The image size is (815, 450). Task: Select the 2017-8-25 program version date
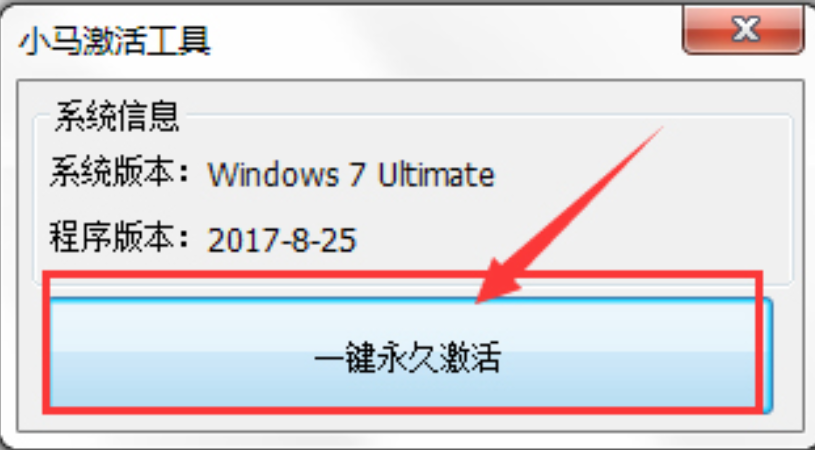[282, 240]
